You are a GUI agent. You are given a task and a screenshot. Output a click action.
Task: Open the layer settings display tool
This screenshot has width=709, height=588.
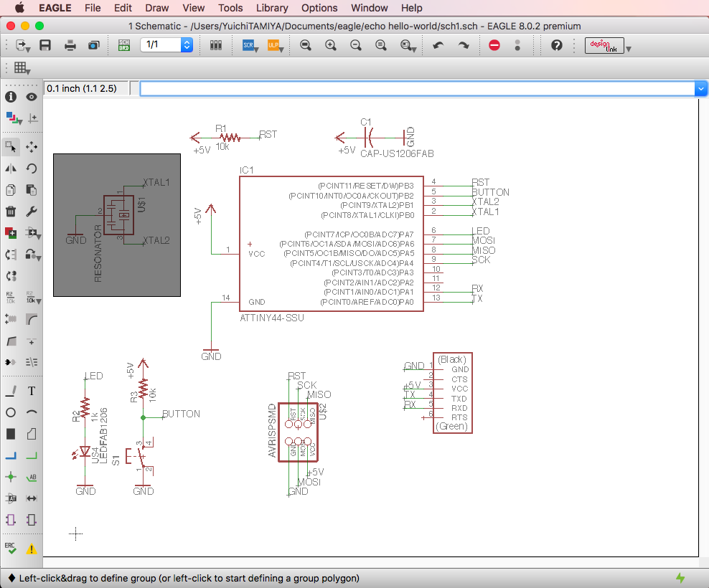click(x=14, y=118)
